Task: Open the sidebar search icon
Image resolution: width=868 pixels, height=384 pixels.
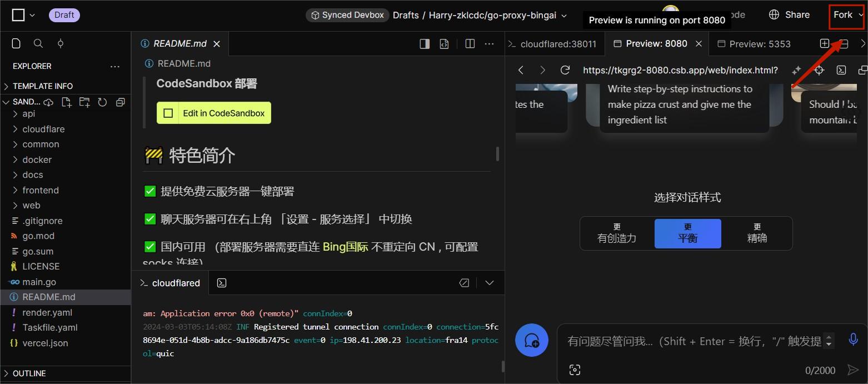Action: 38,43
